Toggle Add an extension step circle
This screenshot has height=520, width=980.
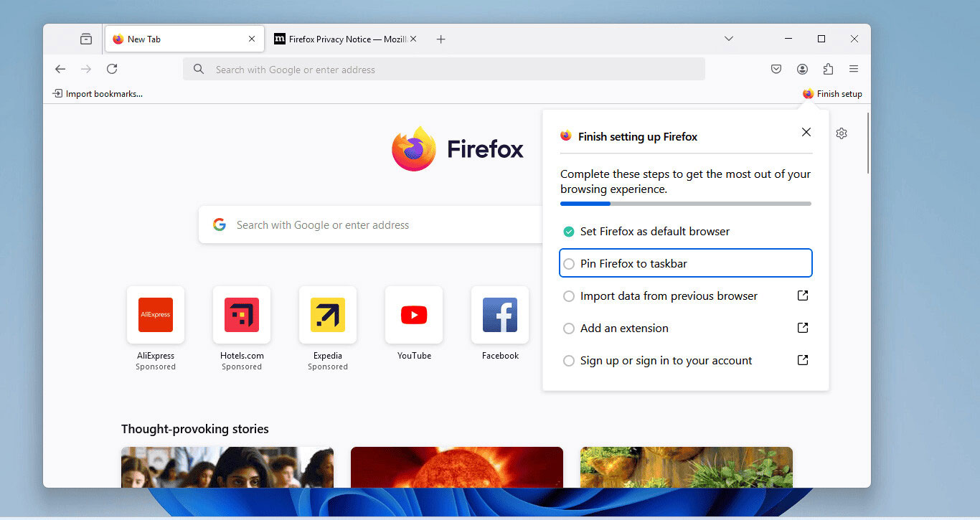coord(569,328)
